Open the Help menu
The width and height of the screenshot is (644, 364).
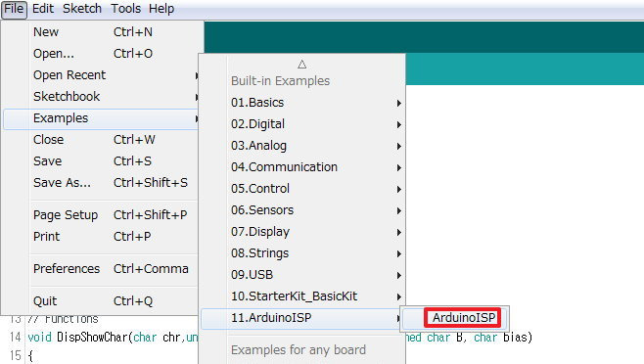[x=161, y=9]
